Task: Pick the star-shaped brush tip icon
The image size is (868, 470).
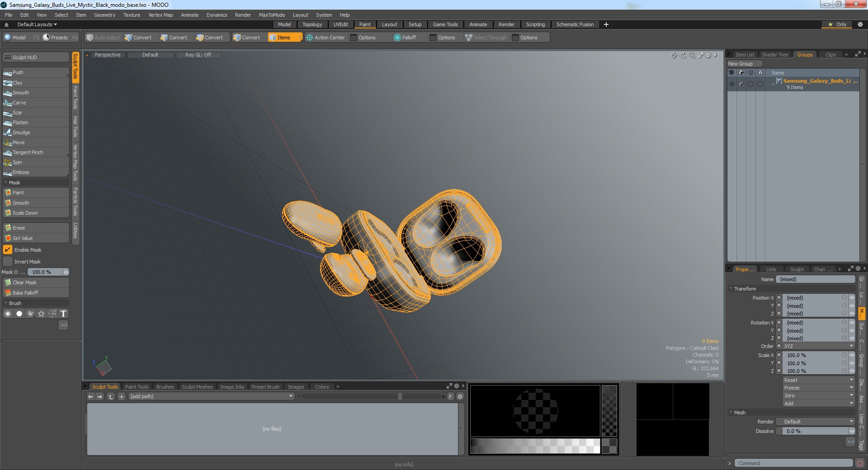Action: point(41,314)
